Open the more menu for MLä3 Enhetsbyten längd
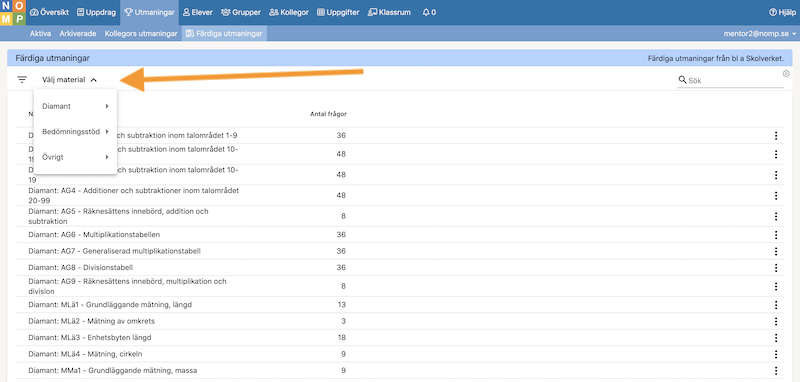Screen dimensions: 800x382 pos(776,338)
